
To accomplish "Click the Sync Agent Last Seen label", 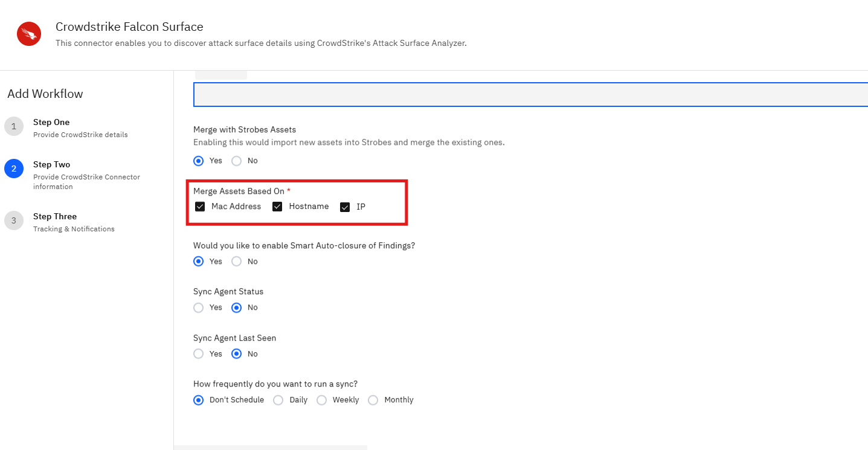I will (x=234, y=338).
